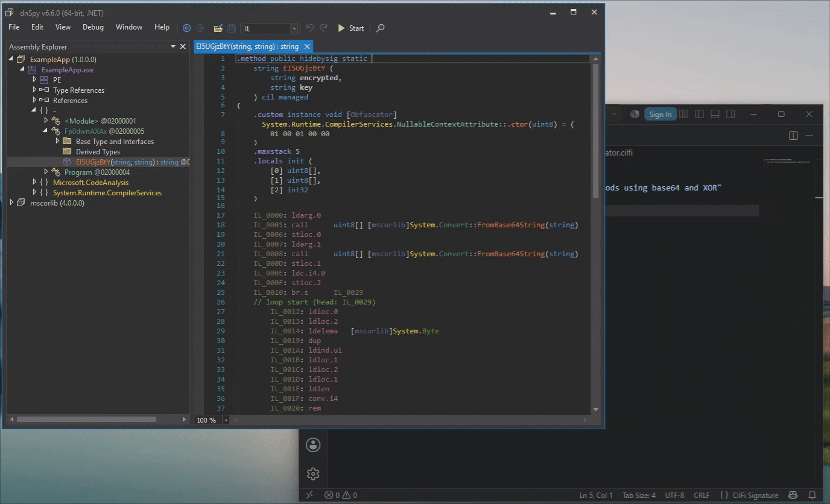Click Ln 5, Col 1 in status bar
The width and height of the screenshot is (830, 504).
pyautogui.click(x=596, y=495)
